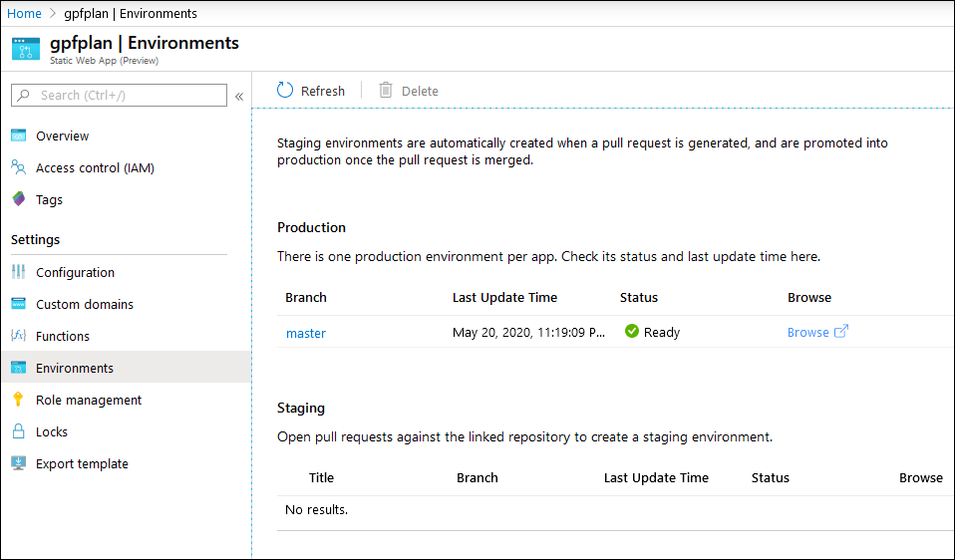Click the Functions fx icon

pos(19,336)
